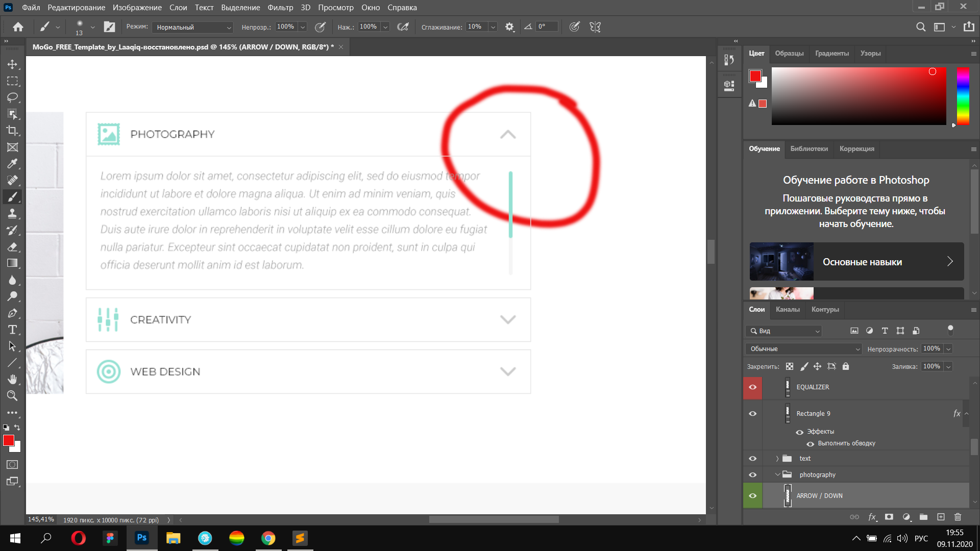Select the Pen tool

[x=12, y=313]
